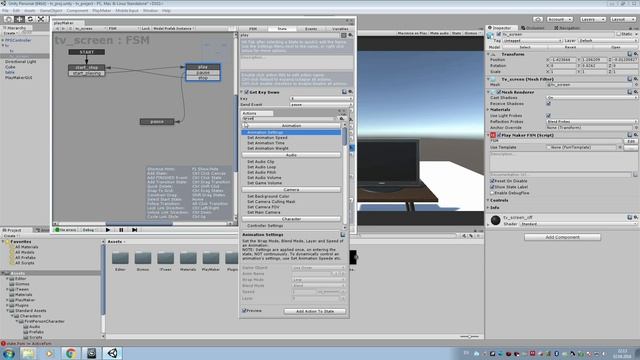640x360 pixels.
Task: Open the PlayMaker state settings gear icon
Action: [x=350, y=35]
